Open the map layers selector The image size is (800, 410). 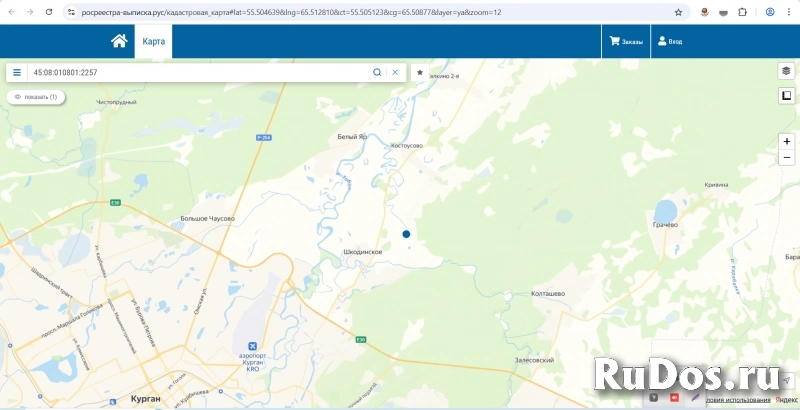click(x=786, y=71)
